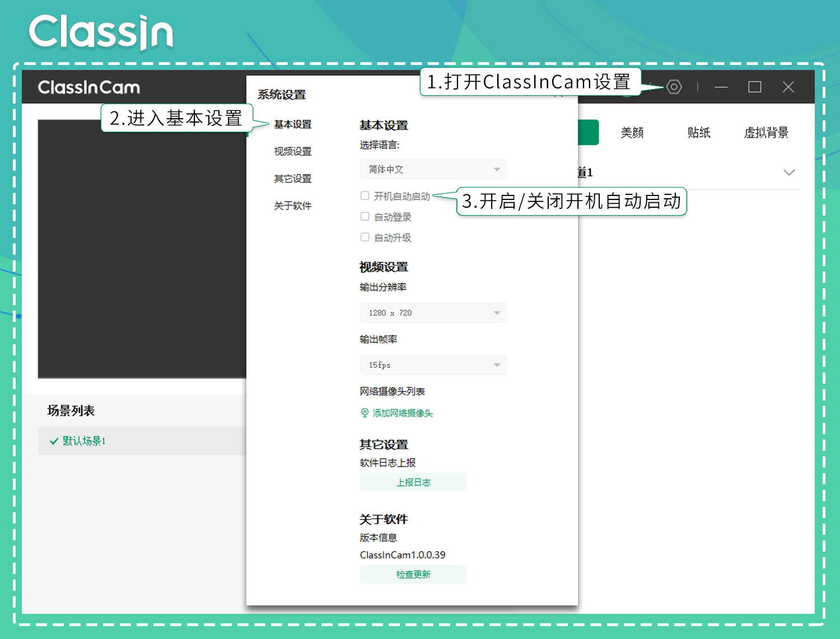The image size is (840, 639).
Task: Toggle 自动升级 checkbox
Action: pyautogui.click(x=365, y=237)
